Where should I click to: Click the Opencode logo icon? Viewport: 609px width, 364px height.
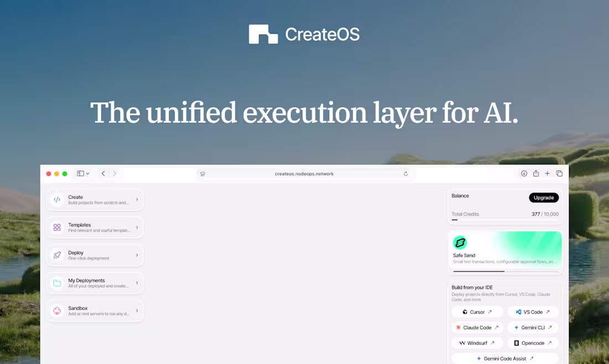coord(516,343)
